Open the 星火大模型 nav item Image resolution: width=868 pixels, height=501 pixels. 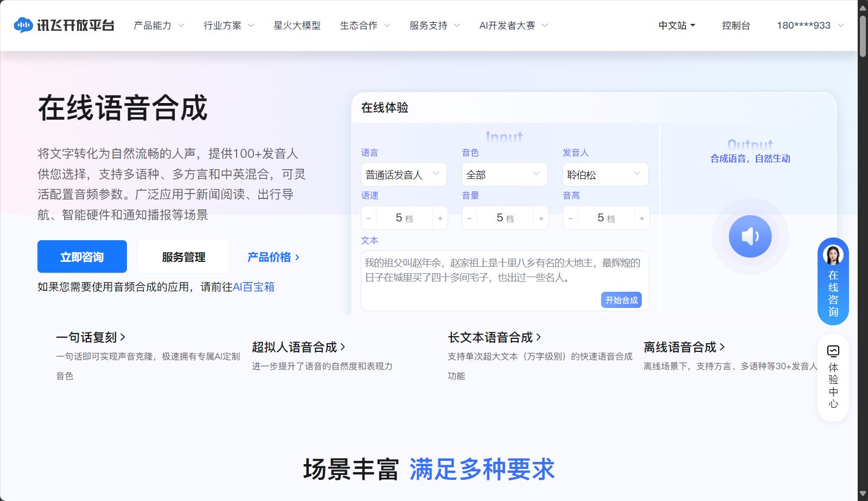point(297,25)
